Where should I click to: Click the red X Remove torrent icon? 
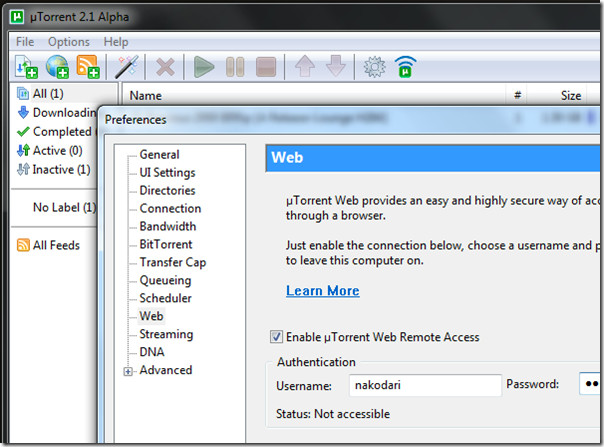point(165,67)
